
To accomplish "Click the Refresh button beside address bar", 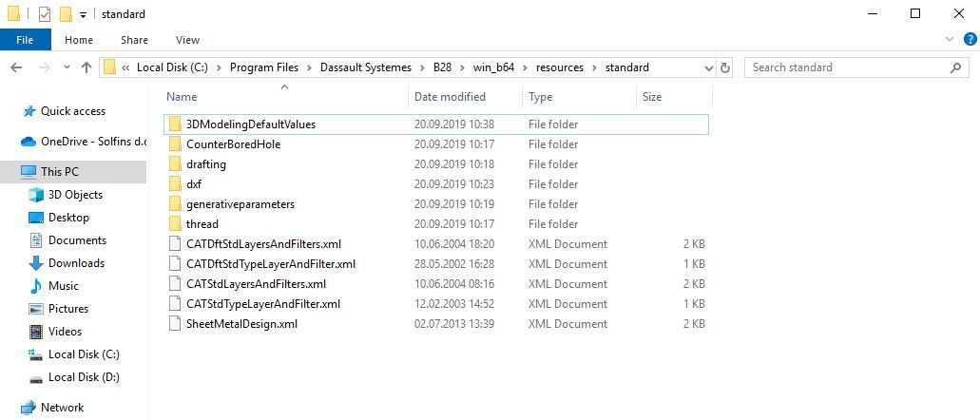I will pyautogui.click(x=726, y=67).
